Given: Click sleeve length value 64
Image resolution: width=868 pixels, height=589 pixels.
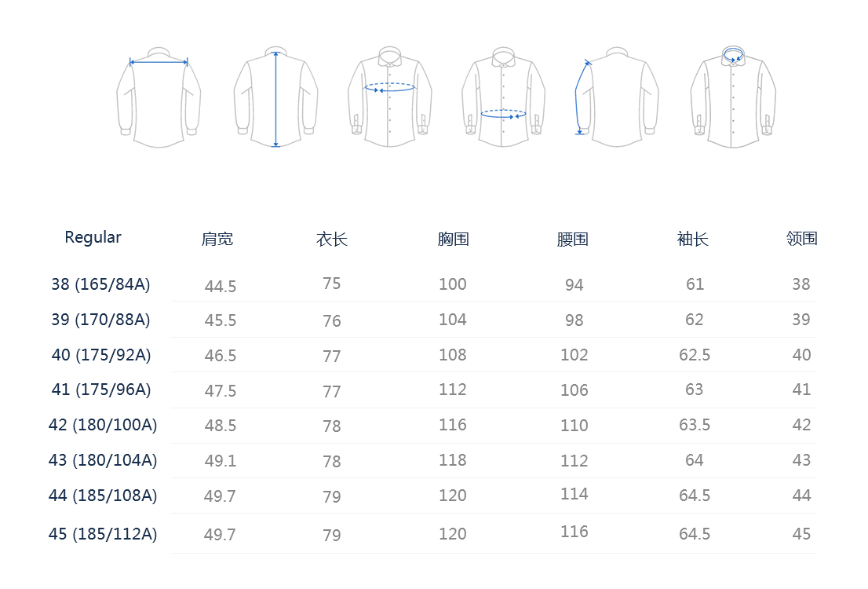Looking at the screenshot, I should pos(695,460).
